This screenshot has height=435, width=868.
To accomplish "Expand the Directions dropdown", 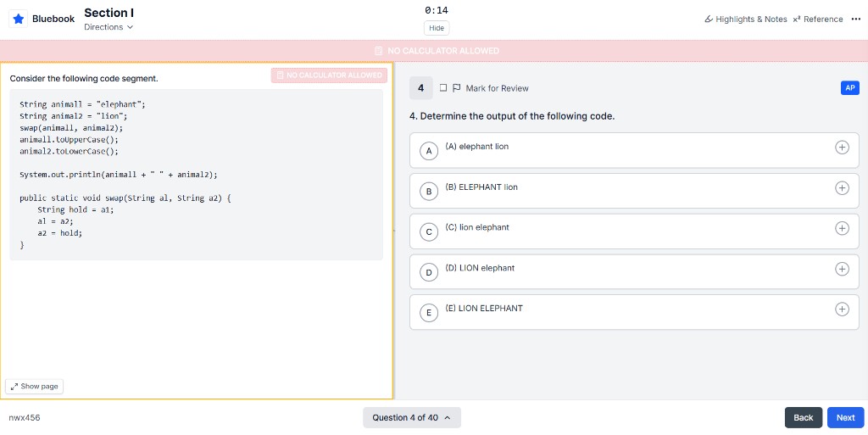I will 108,27.
